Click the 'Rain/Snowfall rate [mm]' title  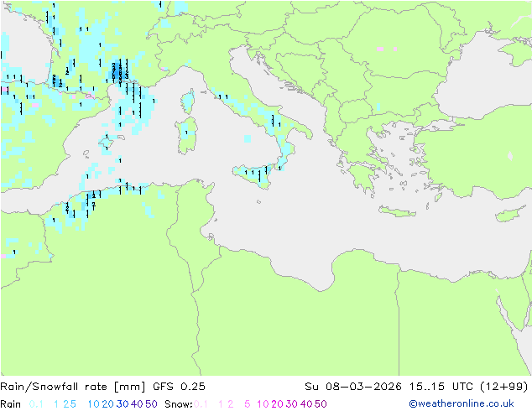(x=73, y=387)
